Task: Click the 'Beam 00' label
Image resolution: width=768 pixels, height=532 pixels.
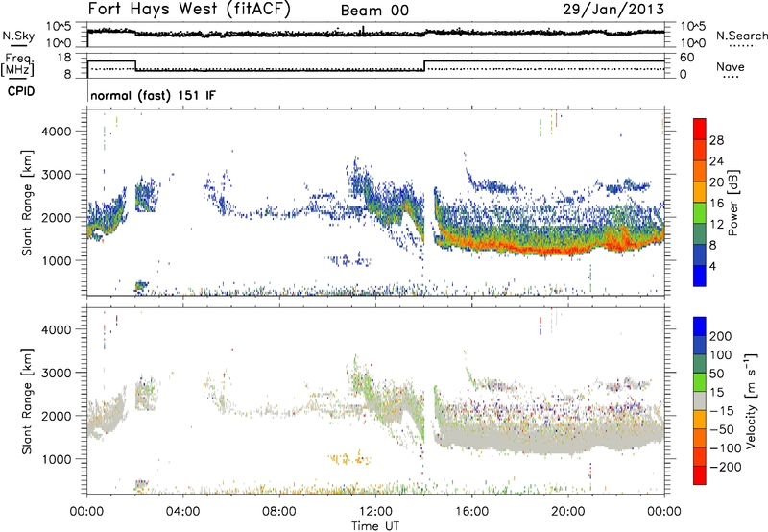Action: (374, 11)
